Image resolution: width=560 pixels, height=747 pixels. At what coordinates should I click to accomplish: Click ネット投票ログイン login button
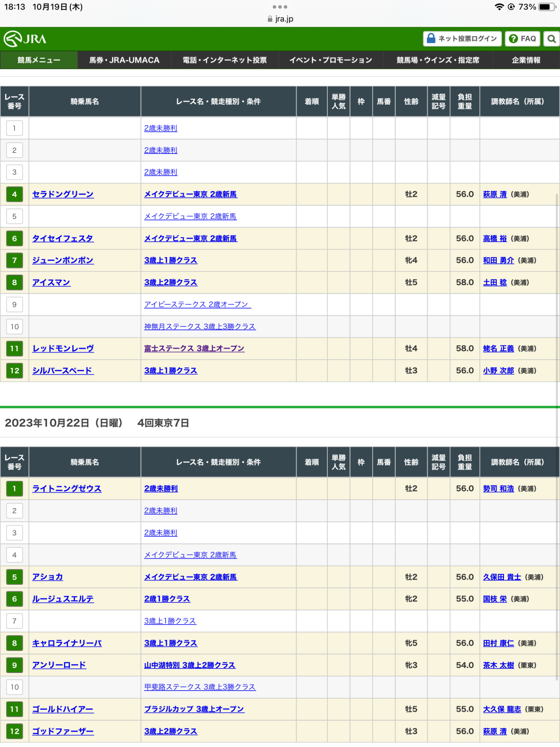point(462,39)
